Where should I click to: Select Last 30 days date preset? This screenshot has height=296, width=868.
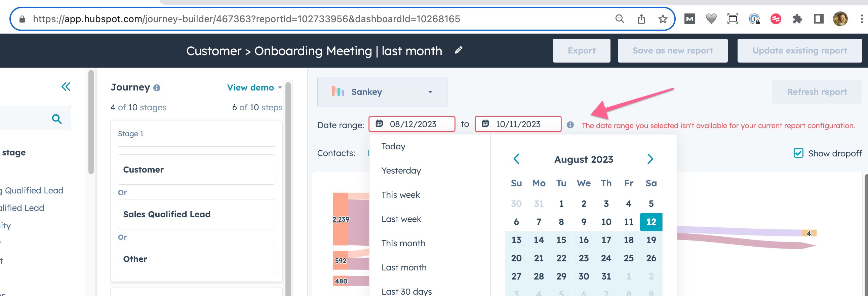coord(406,291)
